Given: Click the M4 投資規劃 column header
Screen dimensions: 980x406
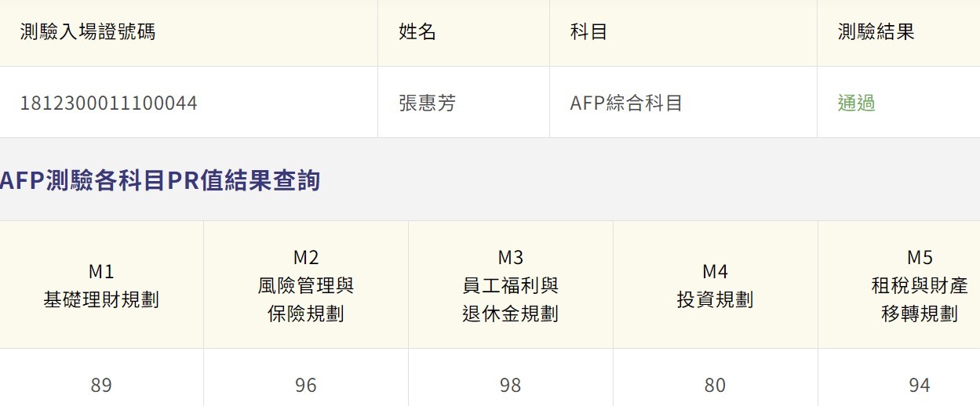Looking at the screenshot, I should (x=715, y=285).
